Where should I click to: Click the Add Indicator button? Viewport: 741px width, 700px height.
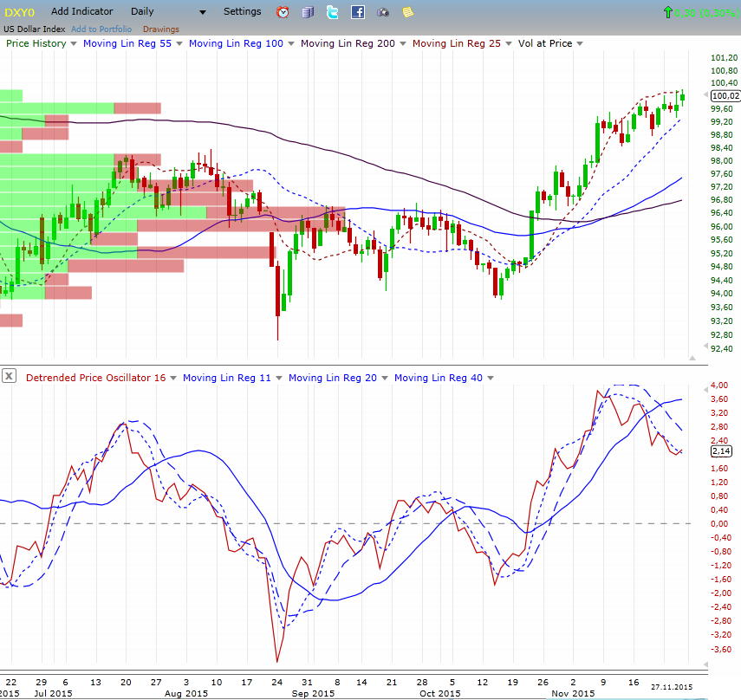(x=82, y=11)
